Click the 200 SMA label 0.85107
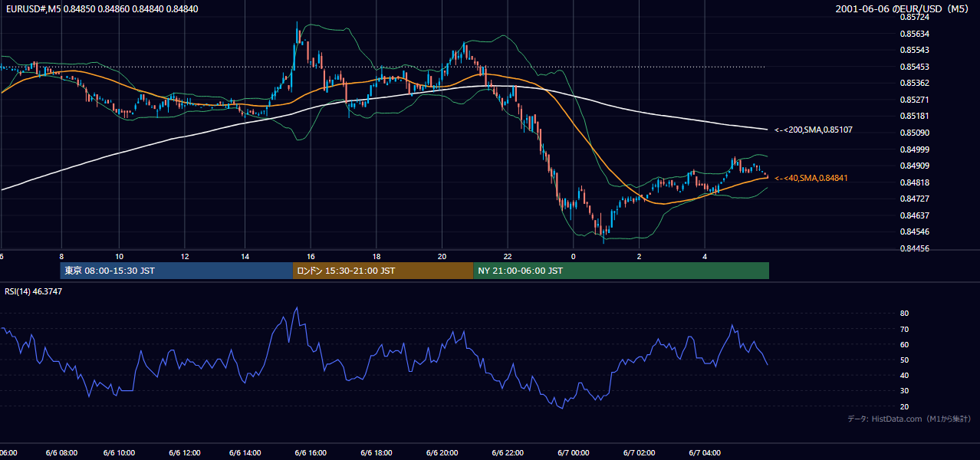This screenshot has width=980, height=460. click(x=814, y=130)
